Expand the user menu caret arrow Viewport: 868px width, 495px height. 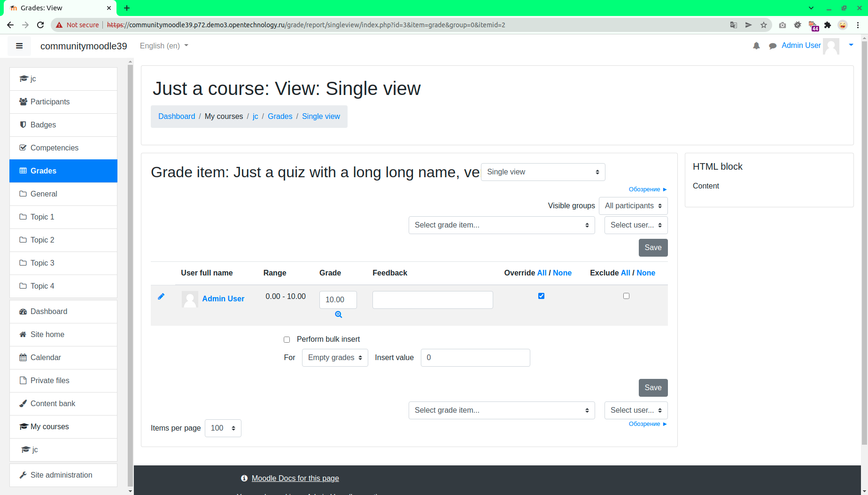851,46
